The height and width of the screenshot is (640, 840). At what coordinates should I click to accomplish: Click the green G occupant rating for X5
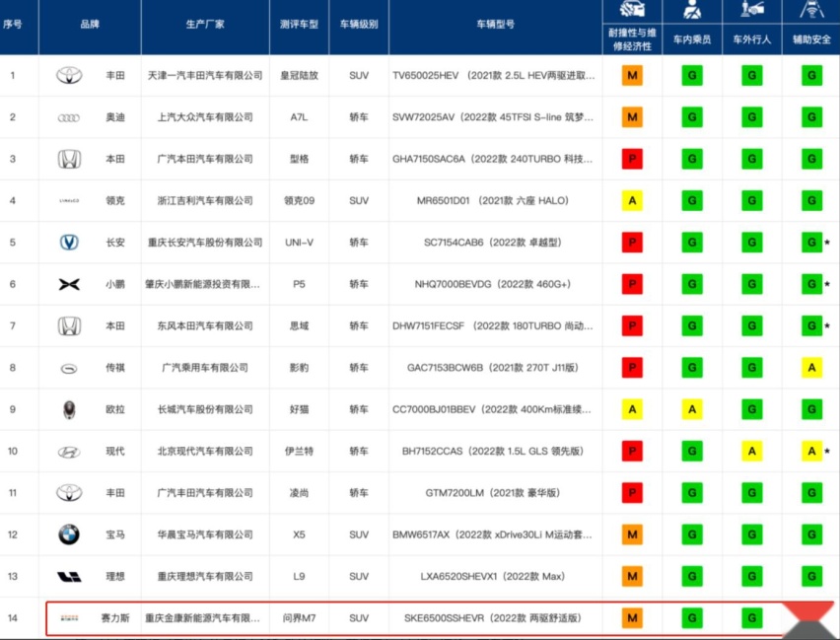692,534
